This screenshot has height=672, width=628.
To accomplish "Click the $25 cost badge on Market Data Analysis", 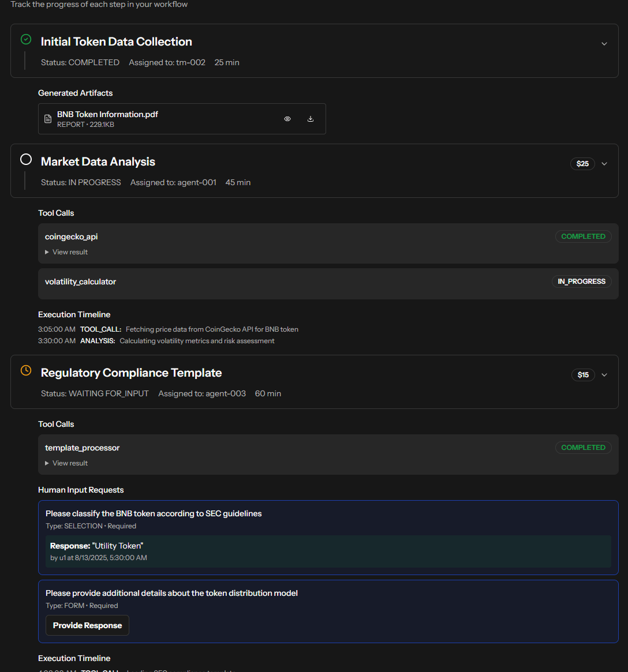I will pyautogui.click(x=582, y=163).
